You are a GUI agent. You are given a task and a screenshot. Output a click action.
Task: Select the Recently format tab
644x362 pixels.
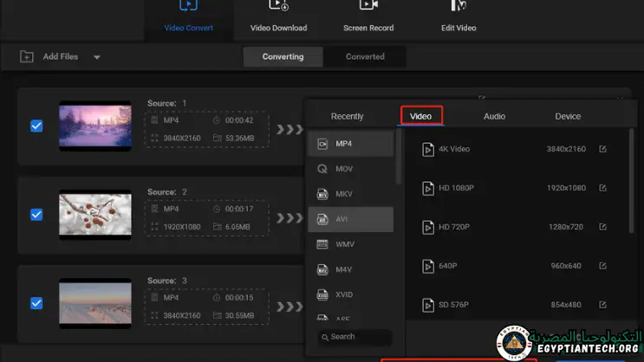coord(347,116)
